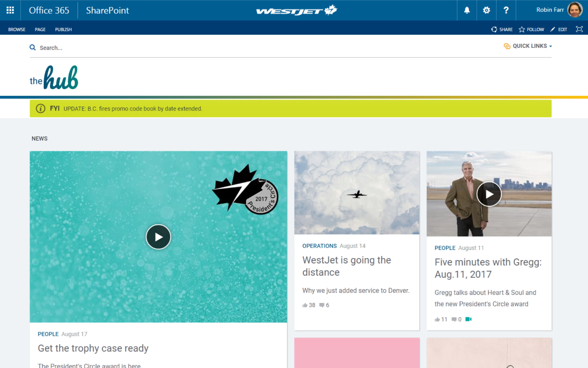Viewport: 588px width, 368px height.
Task: Open the Robin Farr account menu
Action: (558, 10)
